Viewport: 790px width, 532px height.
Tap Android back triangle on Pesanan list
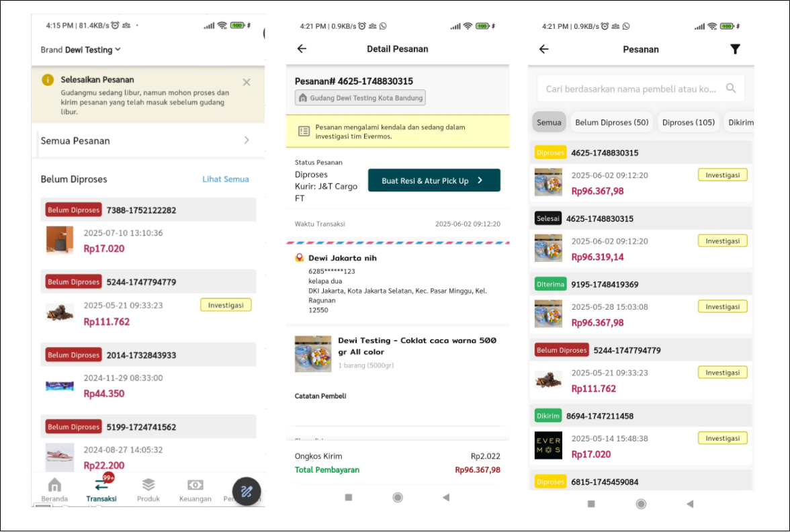(x=690, y=504)
